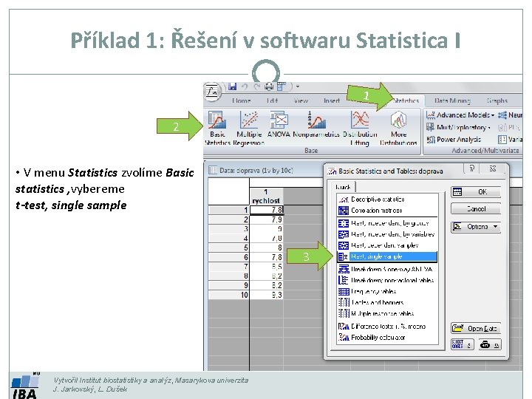Launch the ANOVA module icon
The height and width of the screenshot is (399, 532).
click(x=279, y=124)
